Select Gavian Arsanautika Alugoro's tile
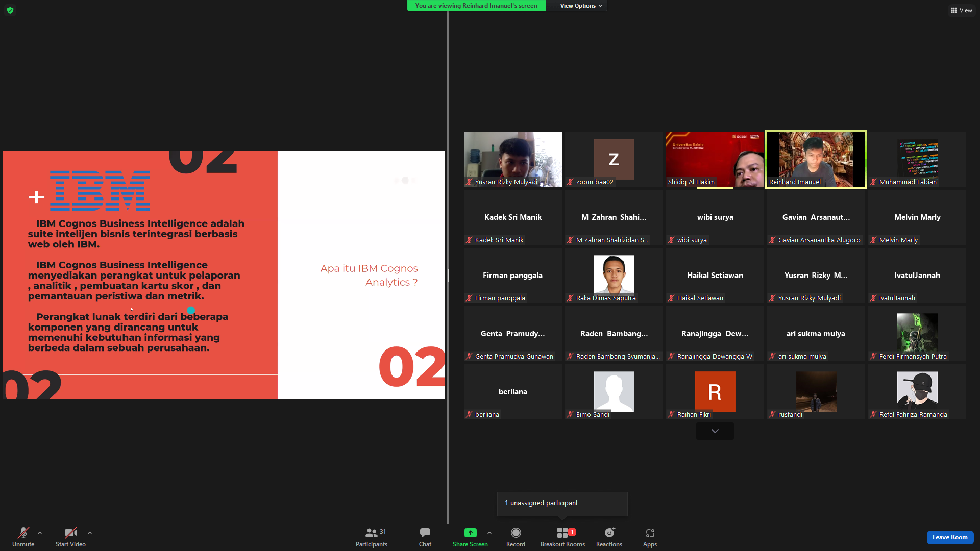This screenshot has height=551, width=980. tap(816, 217)
